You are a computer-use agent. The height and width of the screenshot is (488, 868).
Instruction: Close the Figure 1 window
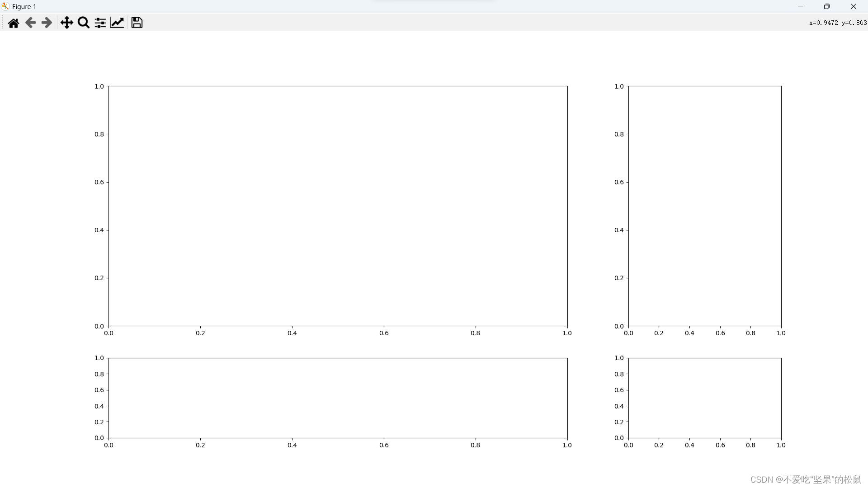point(853,6)
